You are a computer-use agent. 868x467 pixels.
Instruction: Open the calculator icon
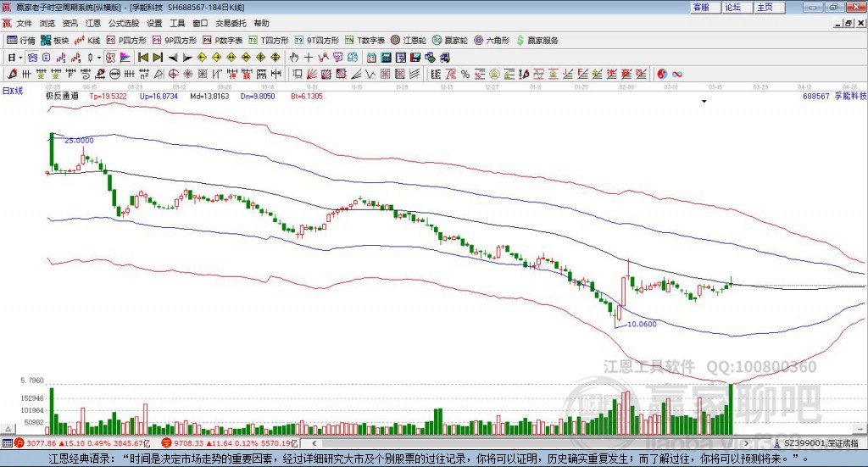tap(386, 58)
